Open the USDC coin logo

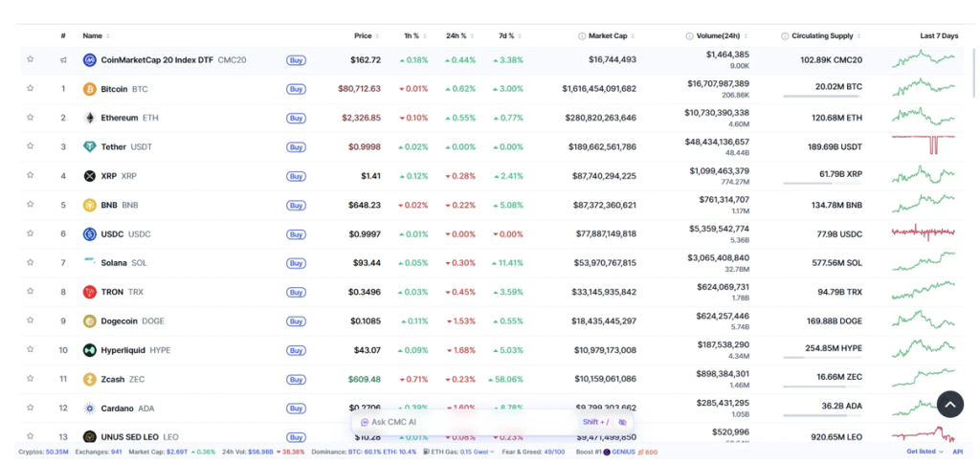click(90, 234)
